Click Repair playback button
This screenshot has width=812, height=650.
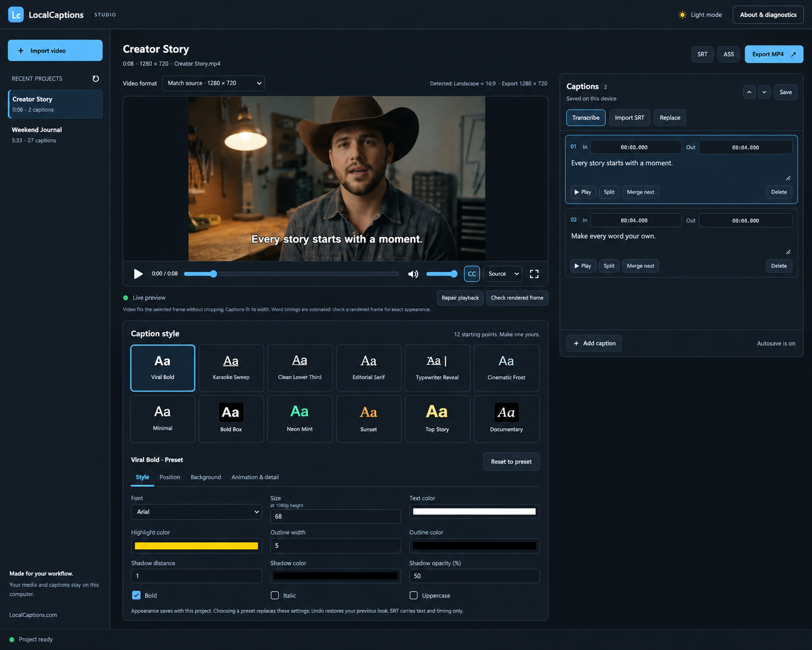tap(460, 298)
